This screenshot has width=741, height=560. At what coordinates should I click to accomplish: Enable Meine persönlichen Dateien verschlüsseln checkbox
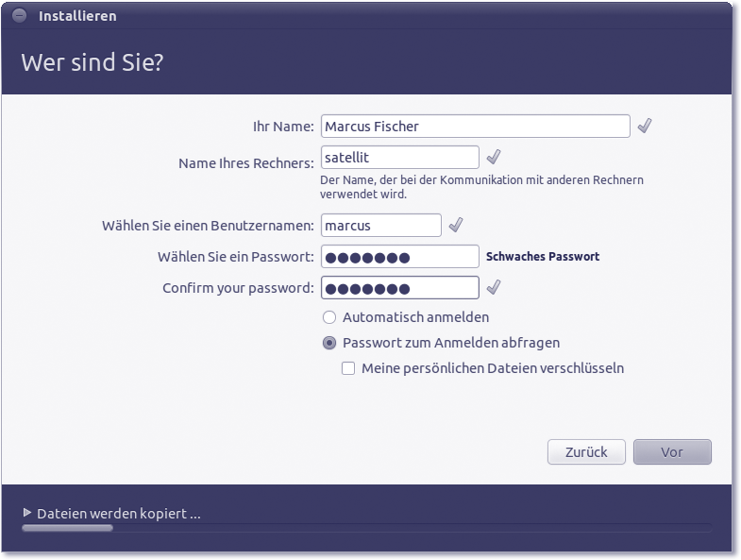(348, 368)
